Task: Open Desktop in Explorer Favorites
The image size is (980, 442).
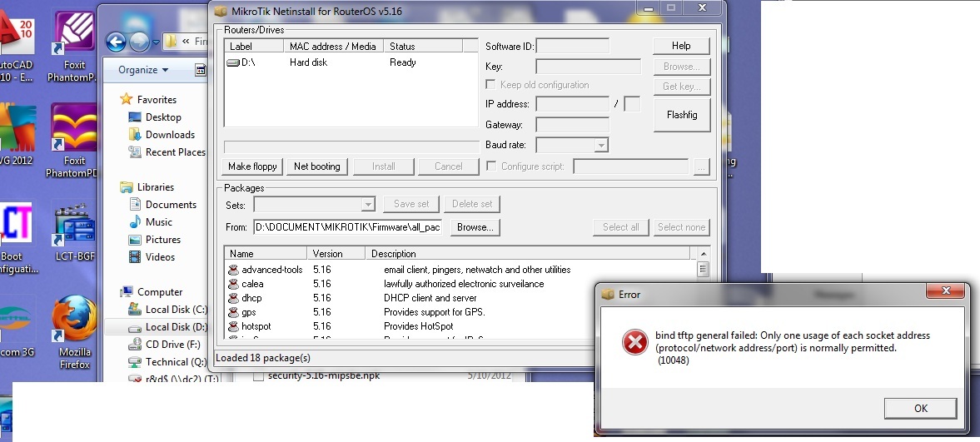Action: pos(163,117)
